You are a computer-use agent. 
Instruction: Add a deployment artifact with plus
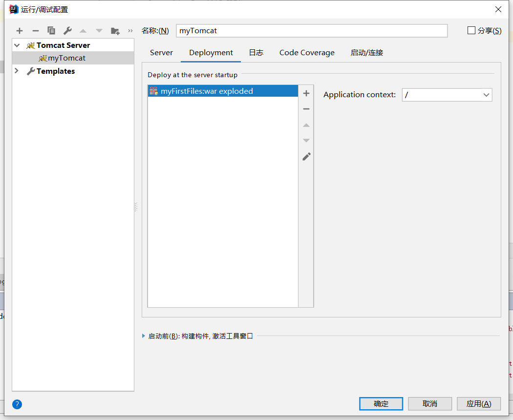pos(306,93)
